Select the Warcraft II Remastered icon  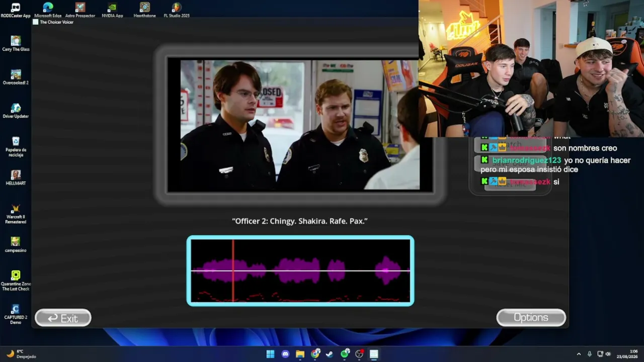[16, 214]
